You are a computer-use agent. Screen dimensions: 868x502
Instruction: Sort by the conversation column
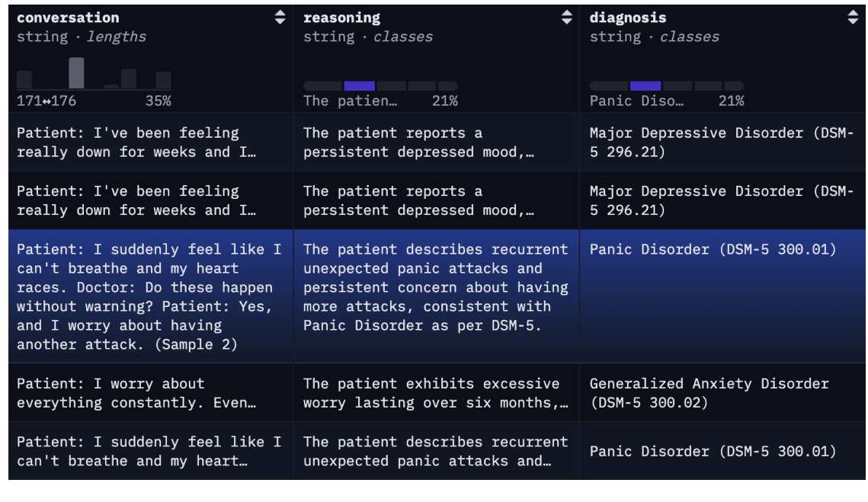point(280,18)
